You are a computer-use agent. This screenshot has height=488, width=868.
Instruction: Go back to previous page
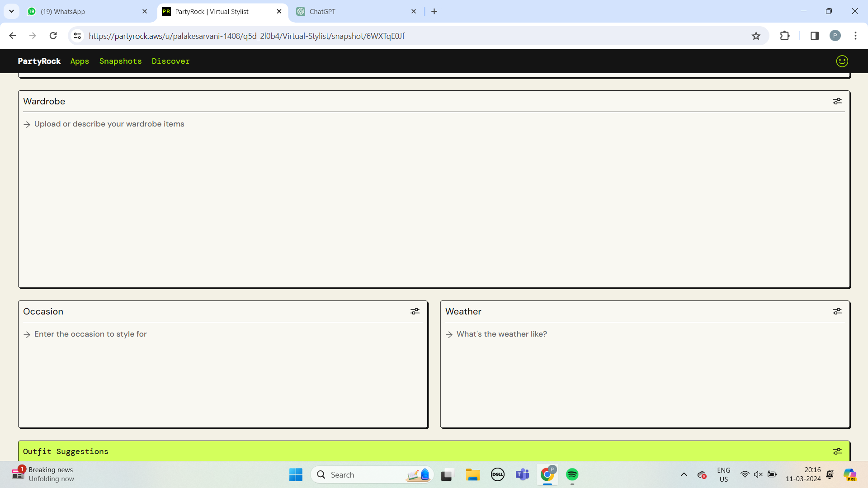tap(13, 36)
